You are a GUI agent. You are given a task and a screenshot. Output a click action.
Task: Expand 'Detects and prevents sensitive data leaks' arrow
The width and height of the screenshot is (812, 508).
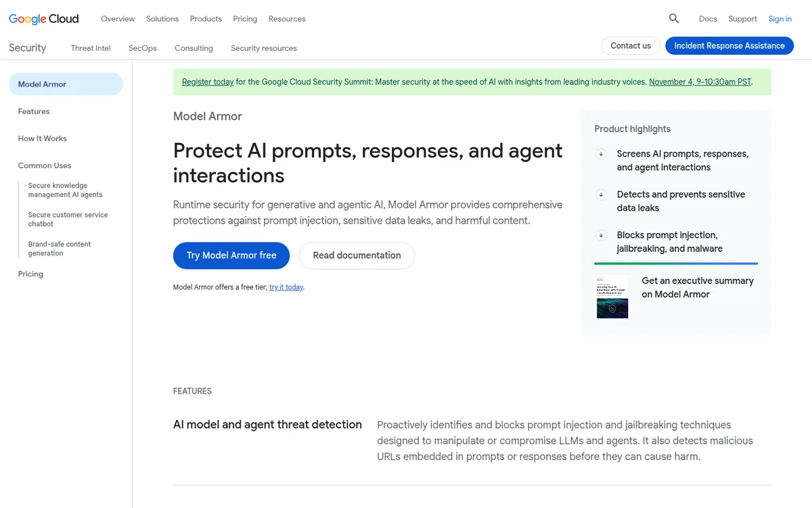(601, 194)
